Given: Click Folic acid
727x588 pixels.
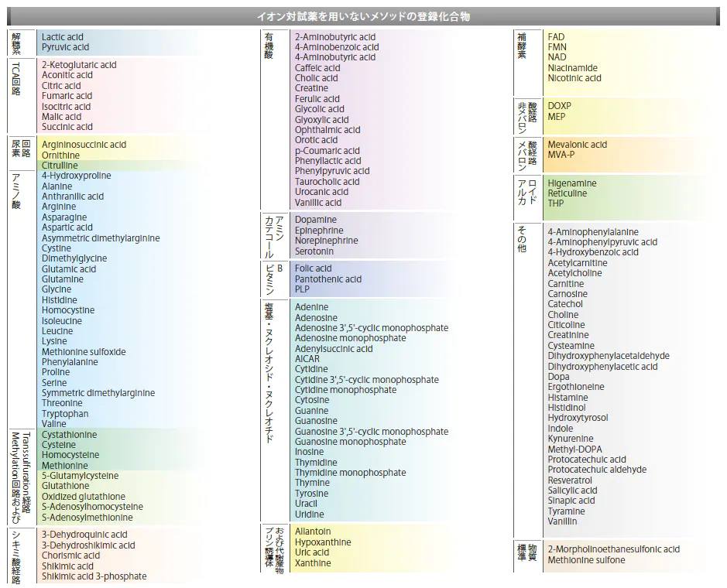Looking at the screenshot, I should click(x=314, y=268).
